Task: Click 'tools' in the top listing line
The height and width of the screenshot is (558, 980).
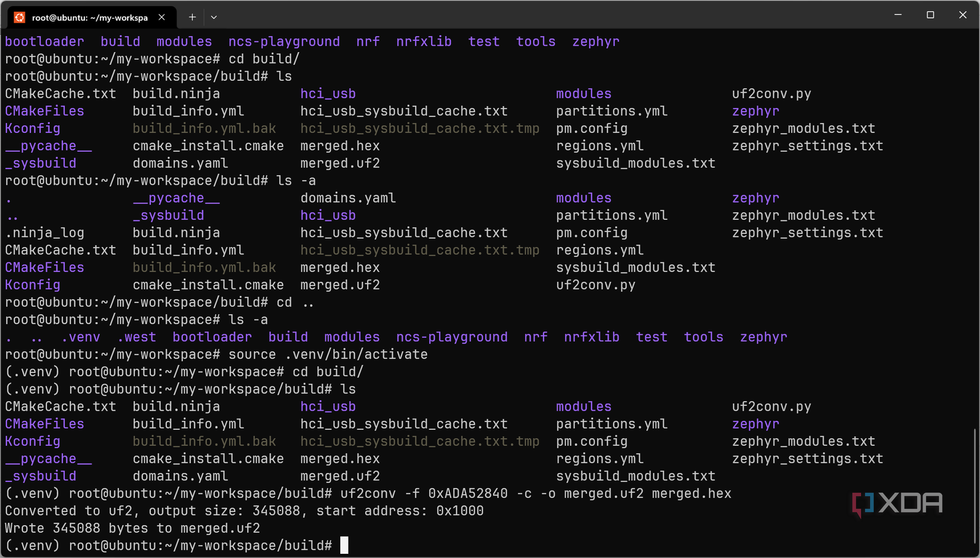Action: pyautogui.click(x=536, y=42)
